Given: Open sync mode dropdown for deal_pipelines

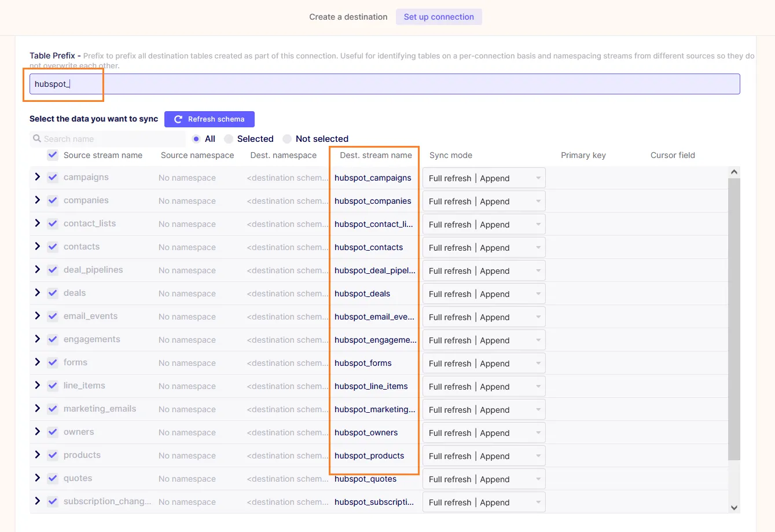Looking at the screenshot, I should pos(484,271).
